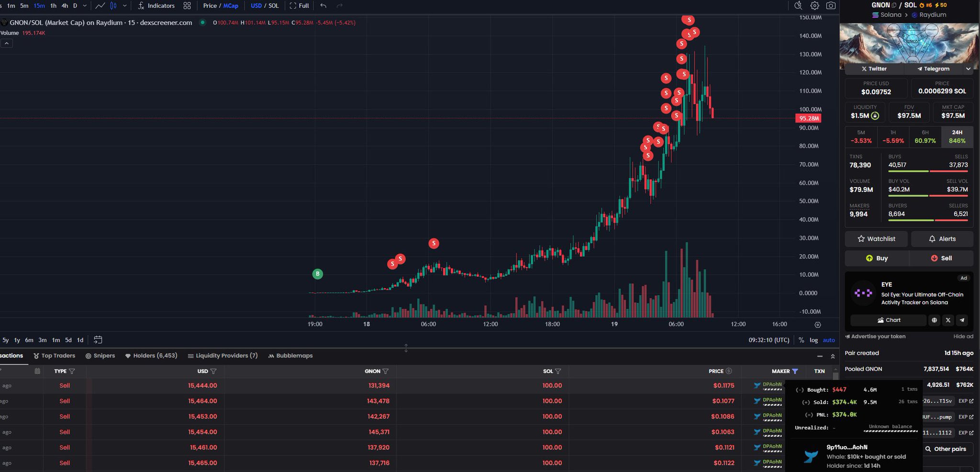
Task: Open the EYE ad Telegram icon
Action: click(x=962, y=320)
